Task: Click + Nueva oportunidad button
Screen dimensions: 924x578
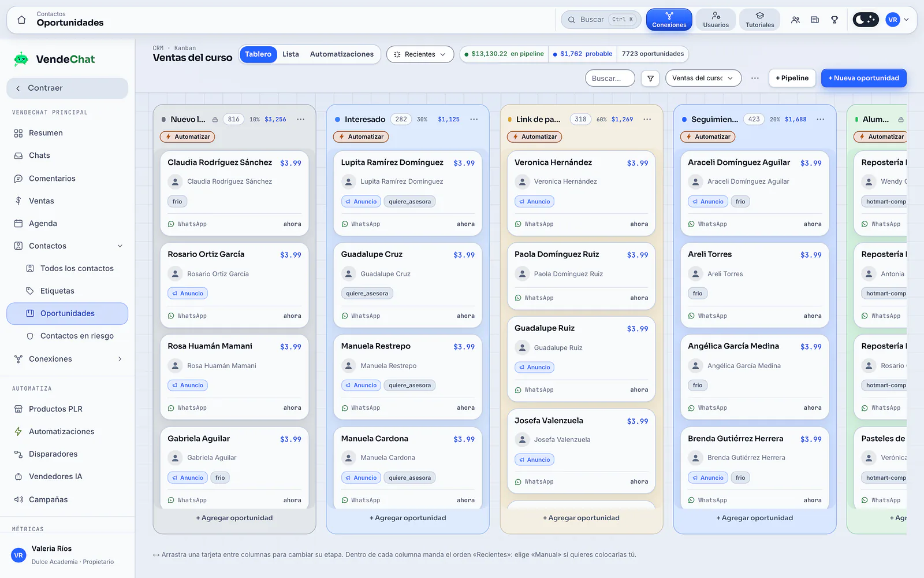Action: coord(863,78)
